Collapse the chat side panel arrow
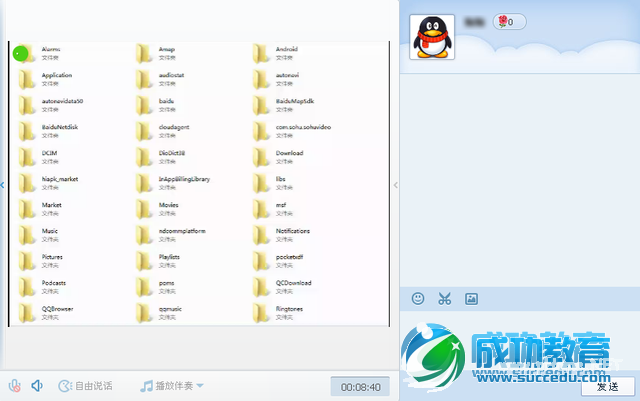Viewport: 640px width, 401px height. click(396, 185)
